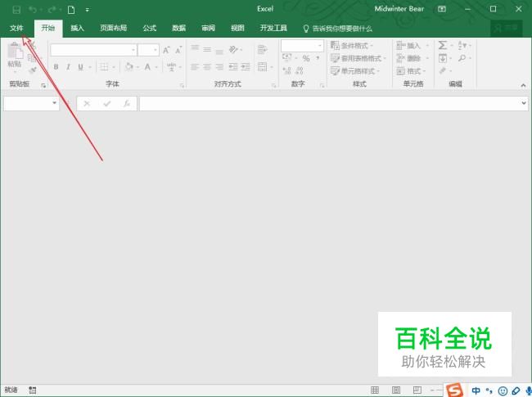The height and width of the screenshot is (397, 532).
Task: Open the 视图 (View) ribbon tab
Action: point(237,28)
